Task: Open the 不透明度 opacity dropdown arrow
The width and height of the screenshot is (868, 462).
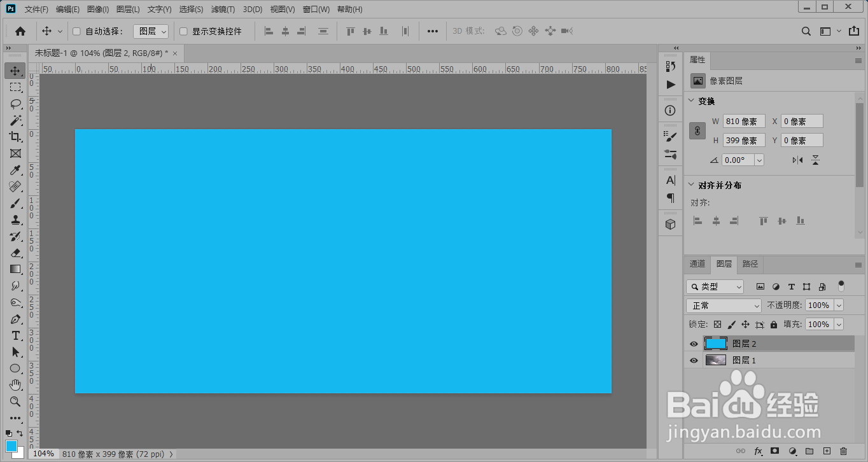Action: 839,305
